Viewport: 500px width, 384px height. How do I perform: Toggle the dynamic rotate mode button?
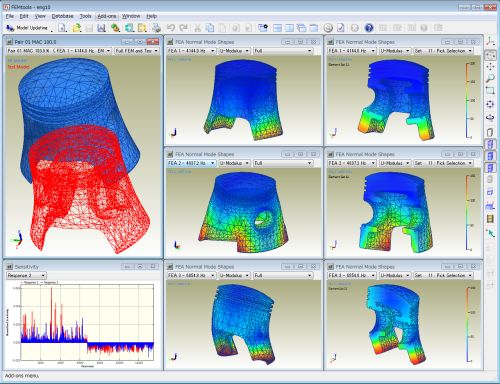[x=490, y=55]
